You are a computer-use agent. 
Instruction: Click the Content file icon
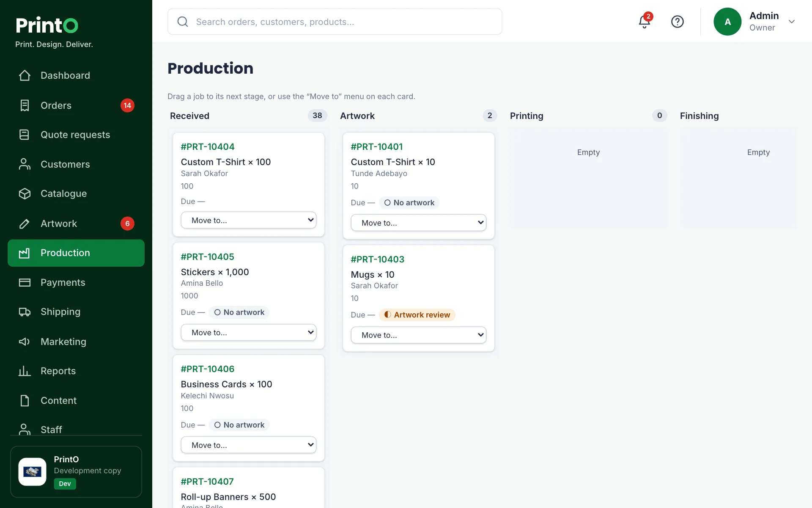(25, 400)
